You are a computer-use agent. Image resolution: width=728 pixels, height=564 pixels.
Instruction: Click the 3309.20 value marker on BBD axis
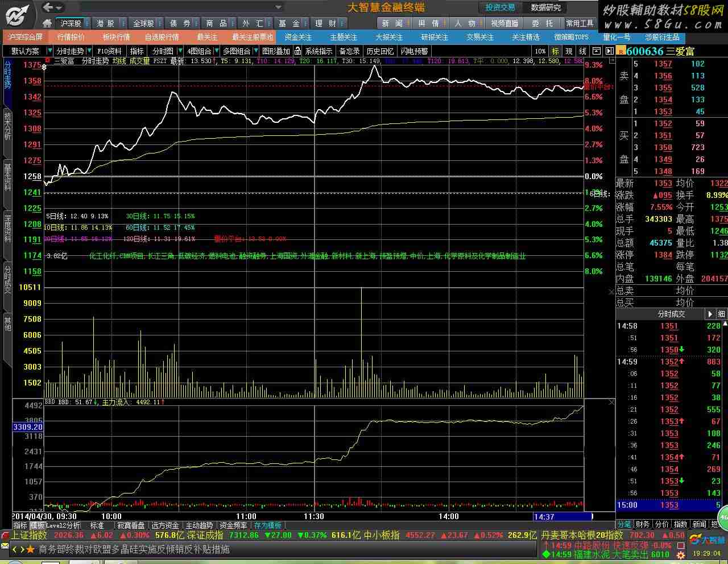28,427
